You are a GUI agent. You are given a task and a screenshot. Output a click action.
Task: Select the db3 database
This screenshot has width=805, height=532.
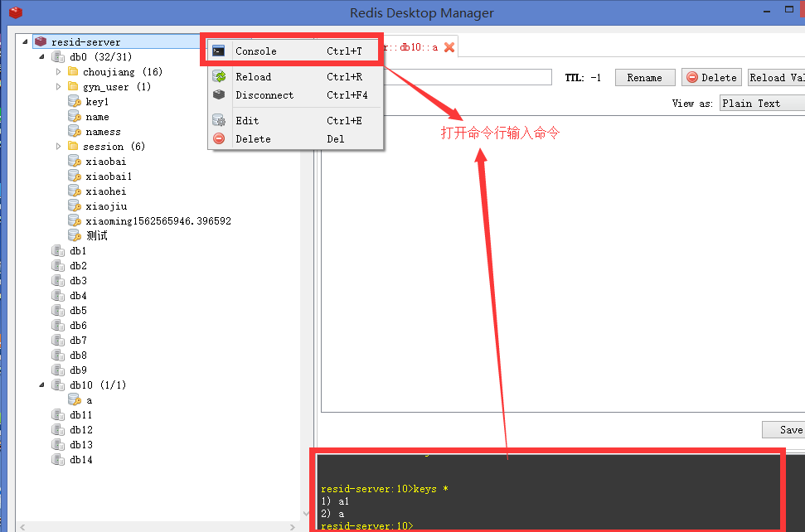78,281
